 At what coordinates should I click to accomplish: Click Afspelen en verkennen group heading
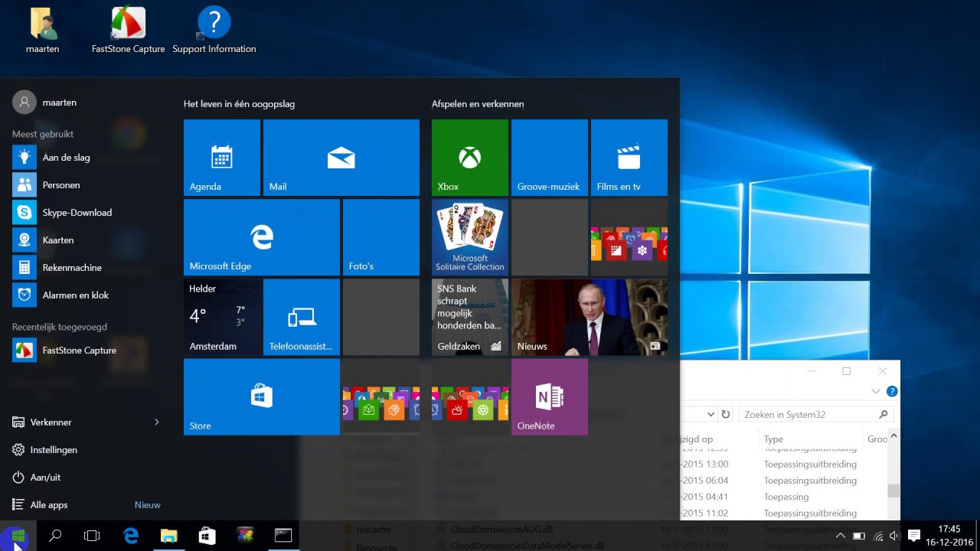pos(478,104)
